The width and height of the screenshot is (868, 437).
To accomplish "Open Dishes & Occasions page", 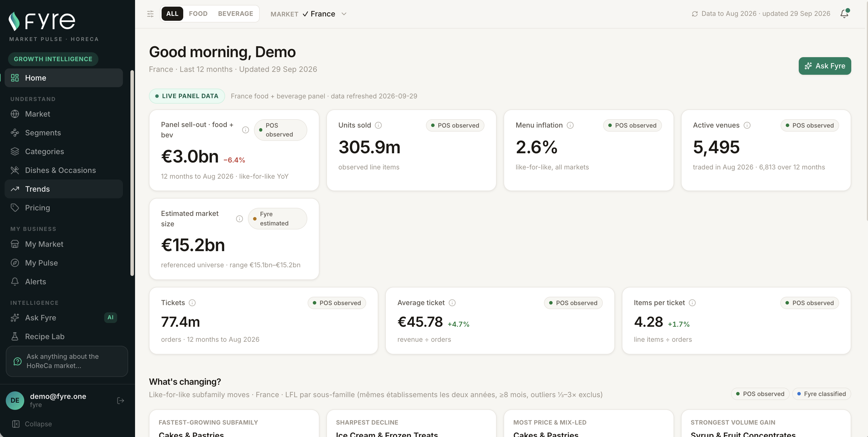I will pyautogui.click(x=64, y=170).
